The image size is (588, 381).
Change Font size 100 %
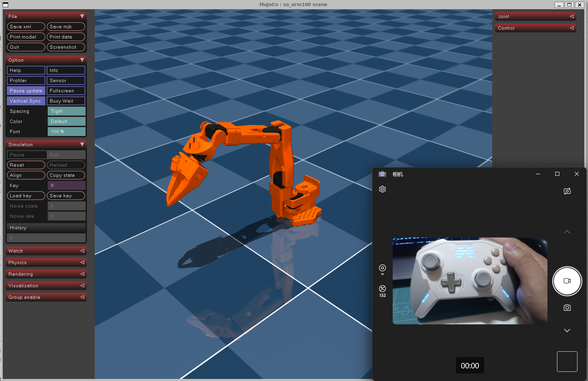coord(66,132)
